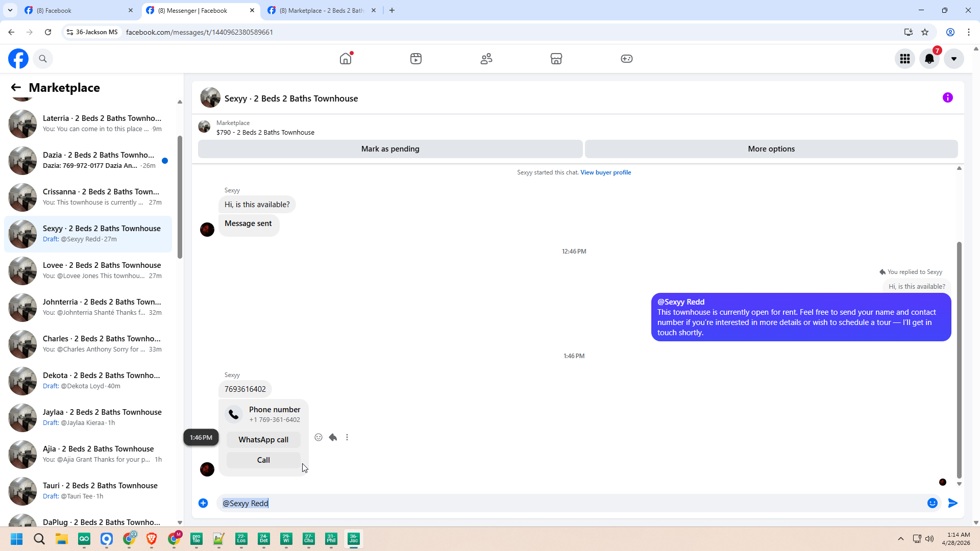Open the Charles conversation
The image size is (980, 551).
tap(88, 344)
